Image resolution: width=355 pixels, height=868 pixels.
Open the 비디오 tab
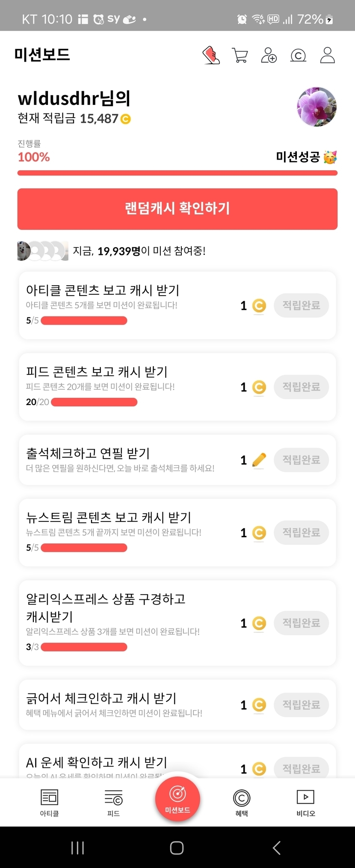[x=305, y=803]
